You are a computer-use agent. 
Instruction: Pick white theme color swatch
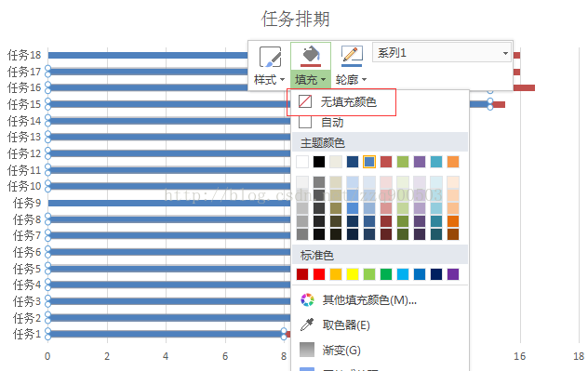[302, 162]
